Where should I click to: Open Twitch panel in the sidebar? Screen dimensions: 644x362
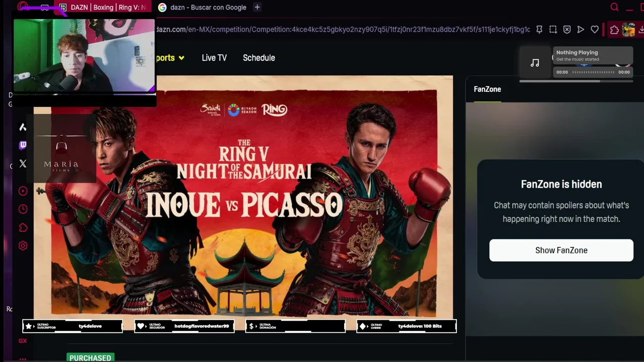(x=23, y=145)
